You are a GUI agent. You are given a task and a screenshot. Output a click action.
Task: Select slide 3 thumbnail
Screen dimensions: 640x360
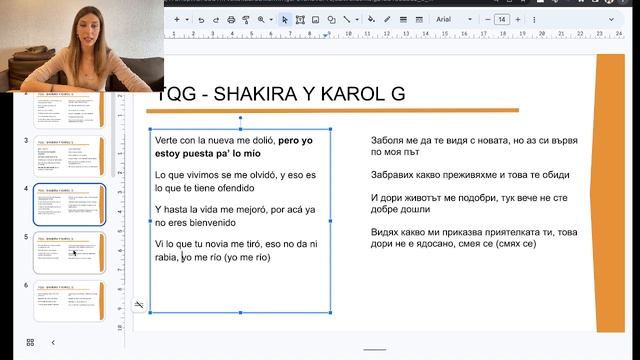pyautogui.click(x=69, y=156)
